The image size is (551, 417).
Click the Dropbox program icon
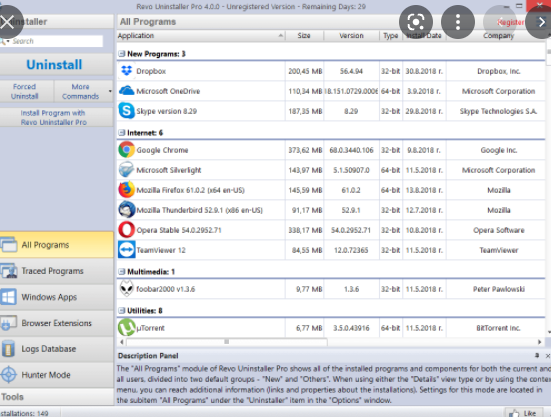127,71
